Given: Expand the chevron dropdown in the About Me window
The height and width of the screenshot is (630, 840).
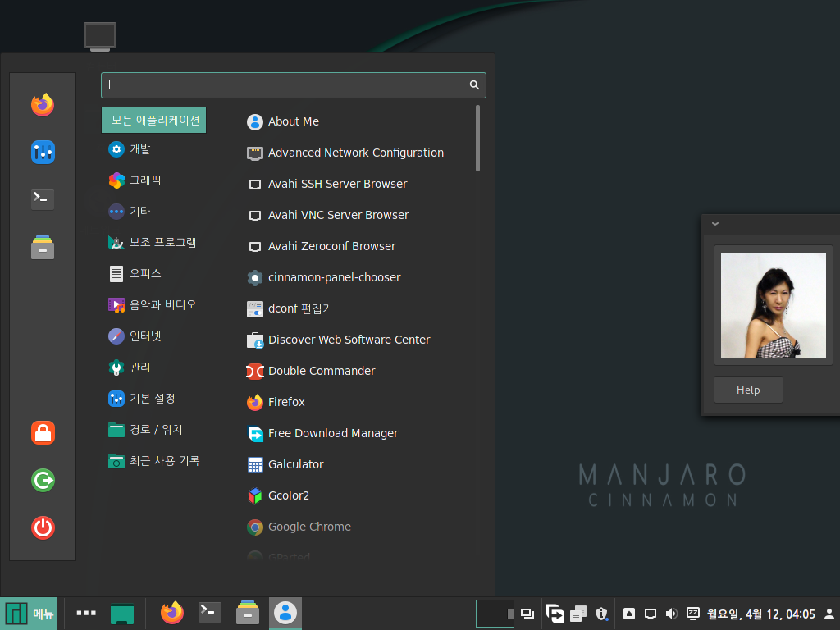Looking at the screenshot, I should click(715, 224).
